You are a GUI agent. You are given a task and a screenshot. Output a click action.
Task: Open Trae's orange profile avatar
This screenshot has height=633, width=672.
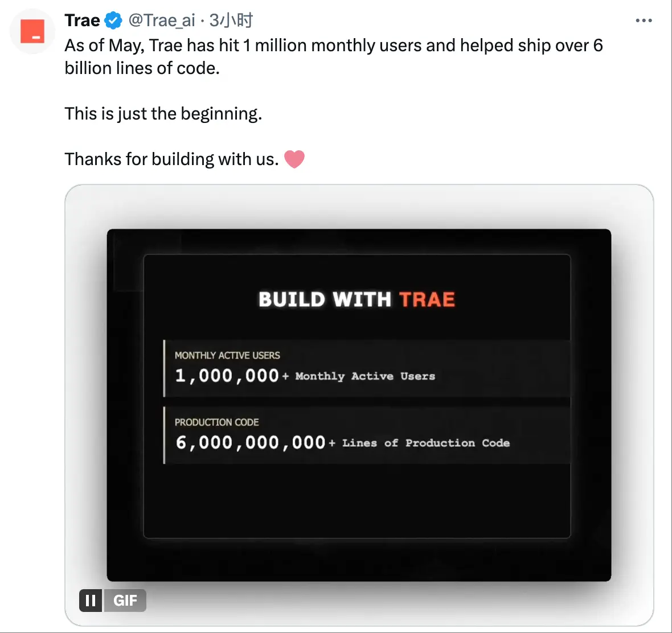point(32,31)
